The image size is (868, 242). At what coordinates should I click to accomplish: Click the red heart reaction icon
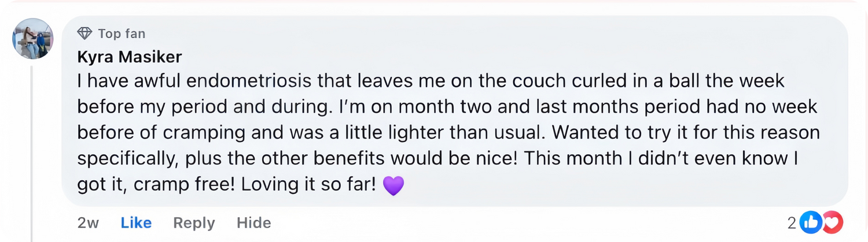(832, 222)
